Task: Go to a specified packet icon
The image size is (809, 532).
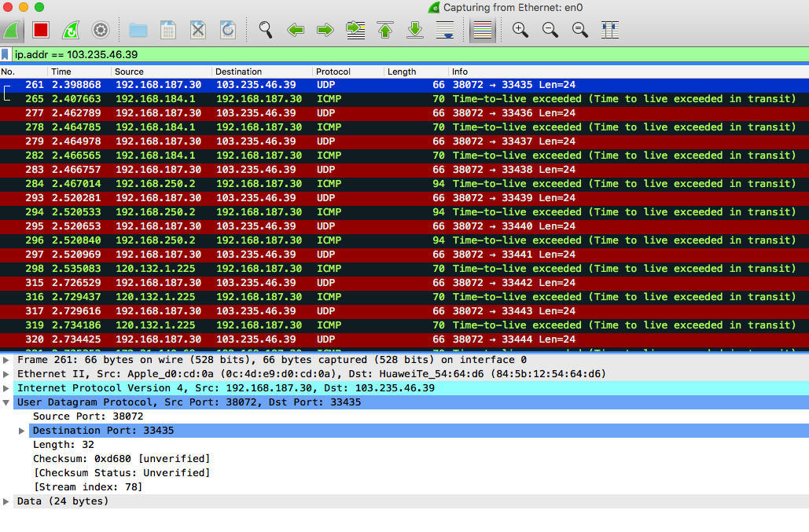Action: tap(355, 30)
